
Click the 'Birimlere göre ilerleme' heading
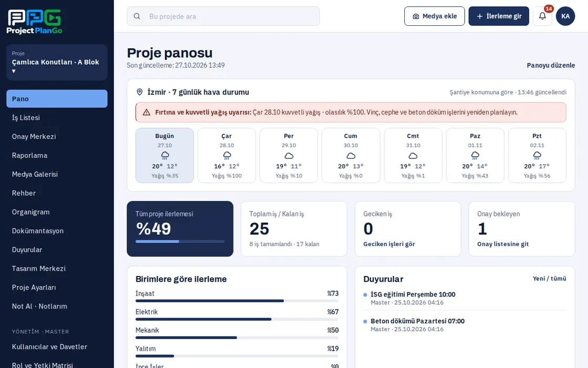(x=181, y=279)
